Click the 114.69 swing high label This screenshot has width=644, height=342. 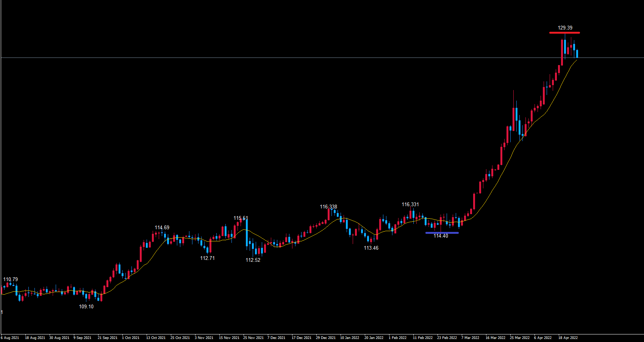(162, 227)
